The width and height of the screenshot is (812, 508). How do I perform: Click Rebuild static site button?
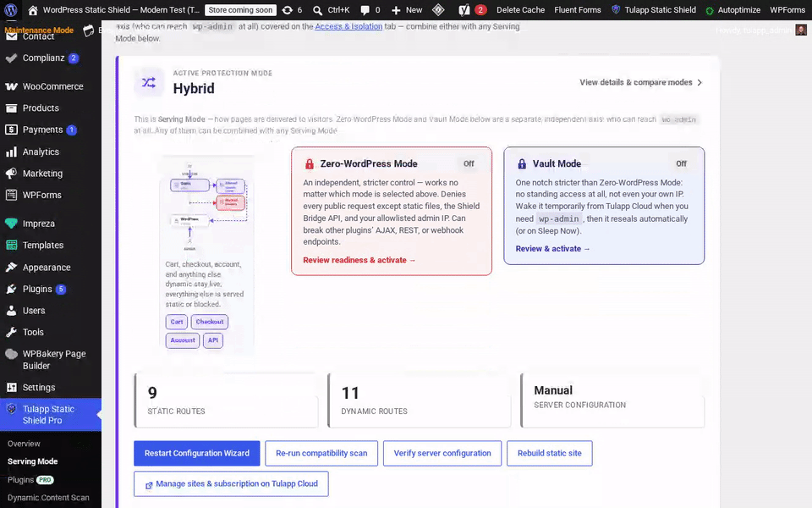550,454
